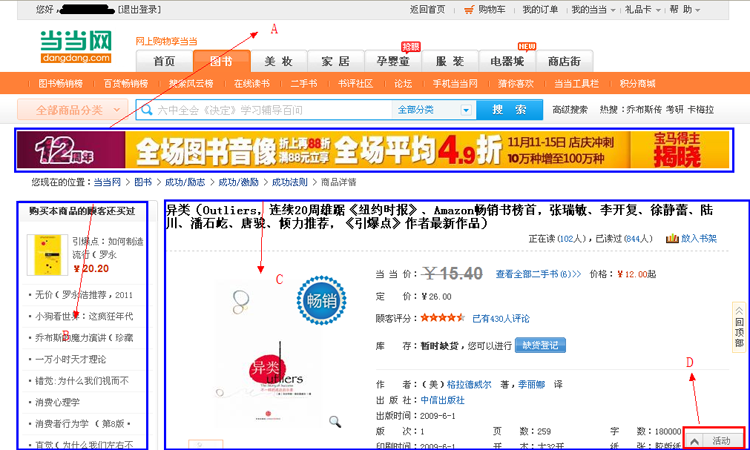
Task: Open 图书畅销榜 in orange bar
Action: pos(60,84)
